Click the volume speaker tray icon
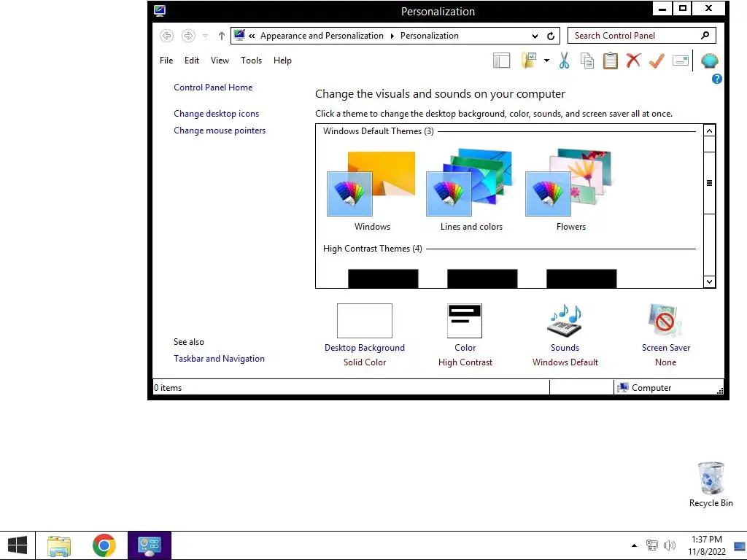The height and width of the screenshot is (560, 747). point(670,545)
